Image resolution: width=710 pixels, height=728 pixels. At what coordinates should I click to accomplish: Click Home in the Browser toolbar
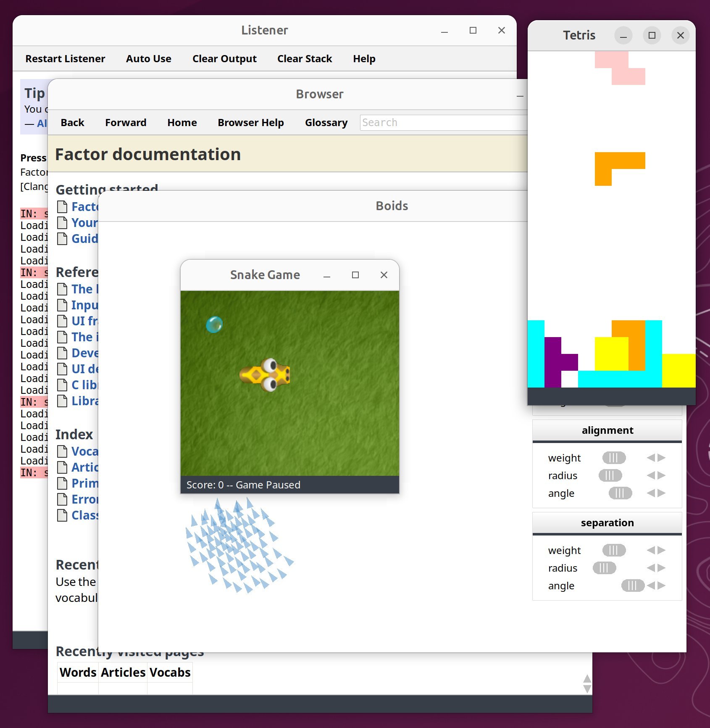(181, 122)
